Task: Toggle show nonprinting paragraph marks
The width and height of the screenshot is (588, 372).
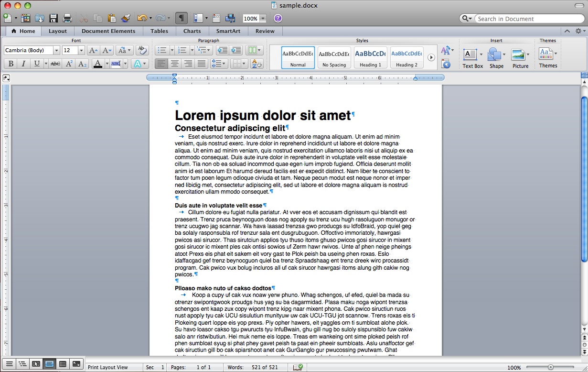Action: pos(182,18)
